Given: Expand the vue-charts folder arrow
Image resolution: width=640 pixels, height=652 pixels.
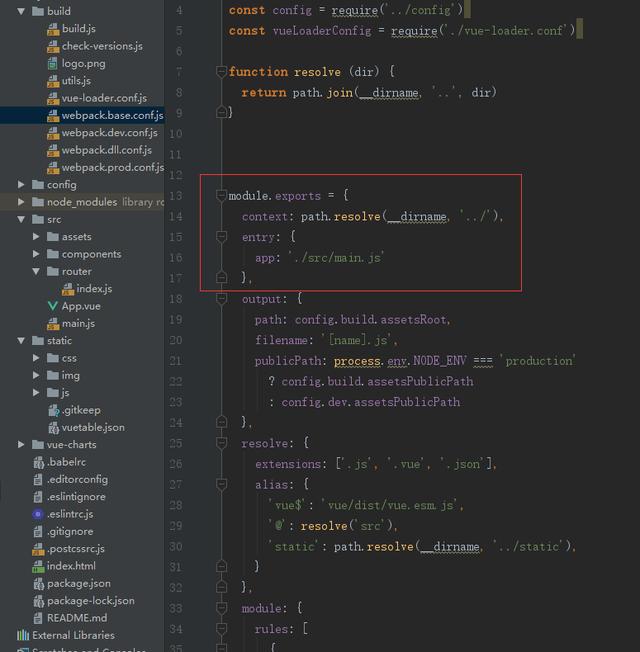Looking at the screenshot, I should pos(21,445).
